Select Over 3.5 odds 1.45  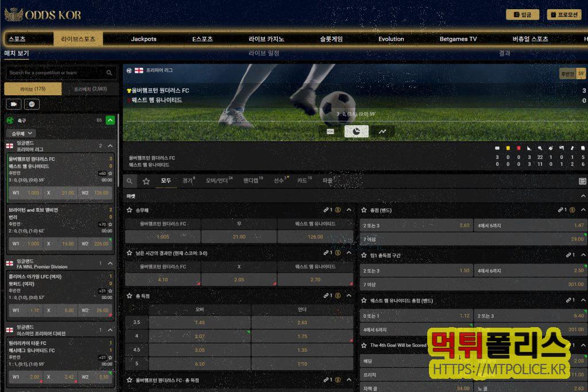point(199,323)
